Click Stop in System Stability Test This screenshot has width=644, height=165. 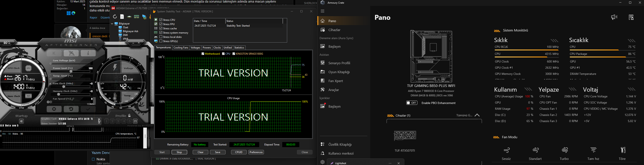coord(179,152)
